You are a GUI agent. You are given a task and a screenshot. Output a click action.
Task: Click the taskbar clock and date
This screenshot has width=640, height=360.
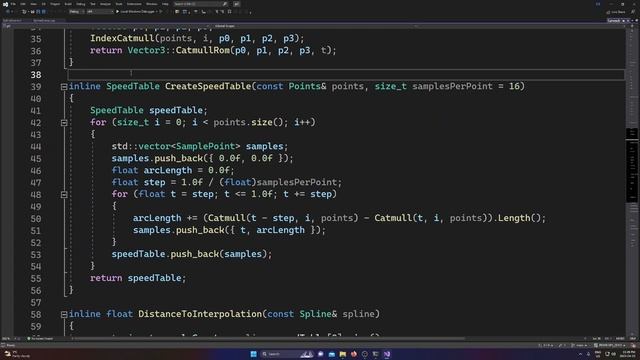pyautogui.click(x=629, y=353)
